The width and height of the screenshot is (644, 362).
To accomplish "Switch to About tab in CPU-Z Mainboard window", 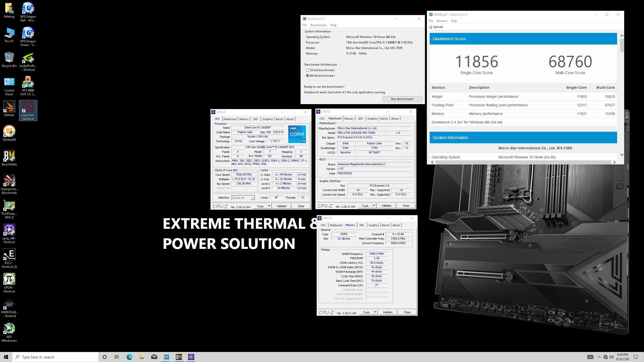I will tap(395, 119).
